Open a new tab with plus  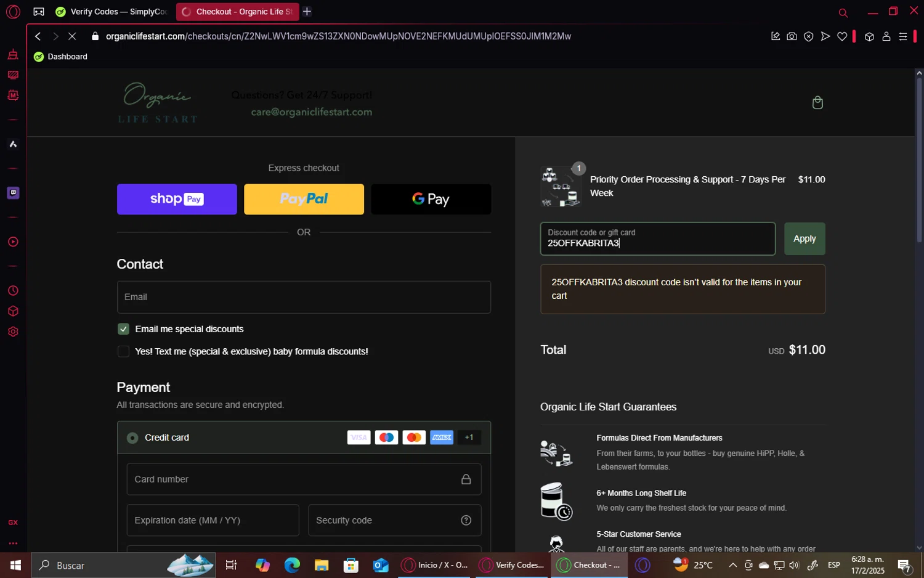coord(307,12)
